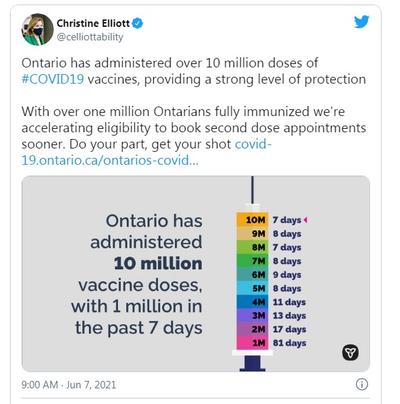Screen dimensions: 400x404
Task: Open Christine Elliott's profile avatar
Action: [38, 29]
